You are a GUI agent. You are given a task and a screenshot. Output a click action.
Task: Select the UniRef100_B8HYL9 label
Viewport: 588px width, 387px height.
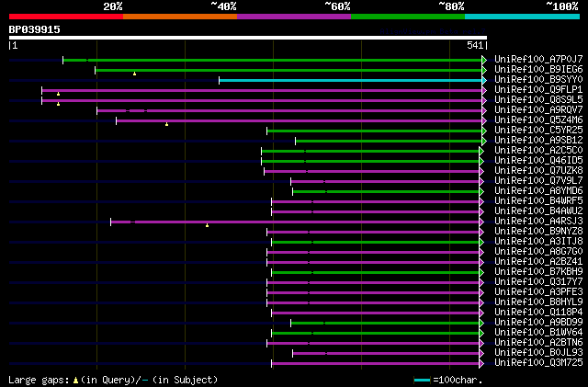538,302
